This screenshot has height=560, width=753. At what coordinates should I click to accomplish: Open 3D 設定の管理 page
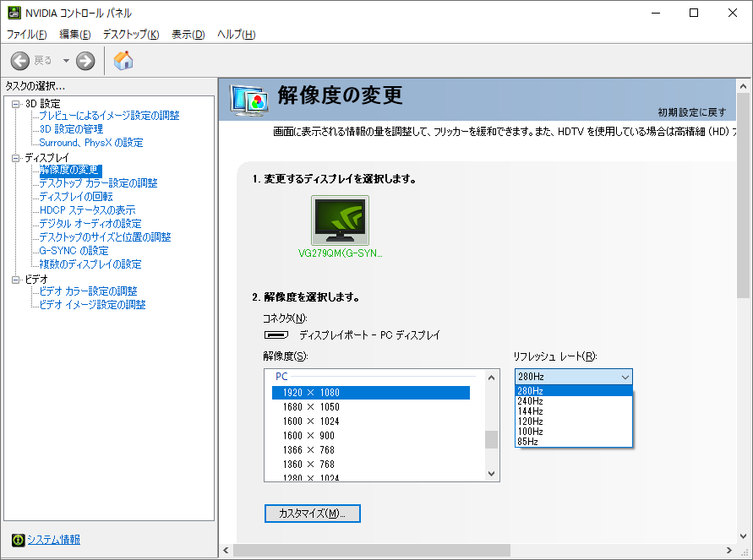point(71,129)
